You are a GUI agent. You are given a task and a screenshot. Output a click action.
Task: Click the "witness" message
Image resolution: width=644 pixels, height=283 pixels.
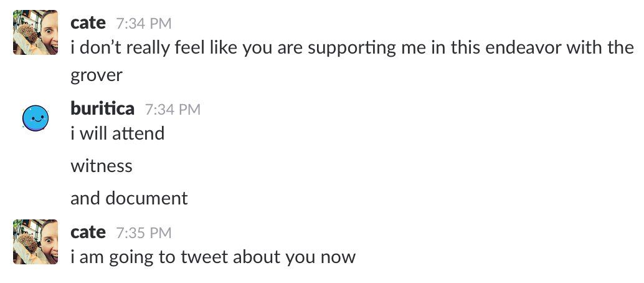pyautogui.click(x=102, y=166)
